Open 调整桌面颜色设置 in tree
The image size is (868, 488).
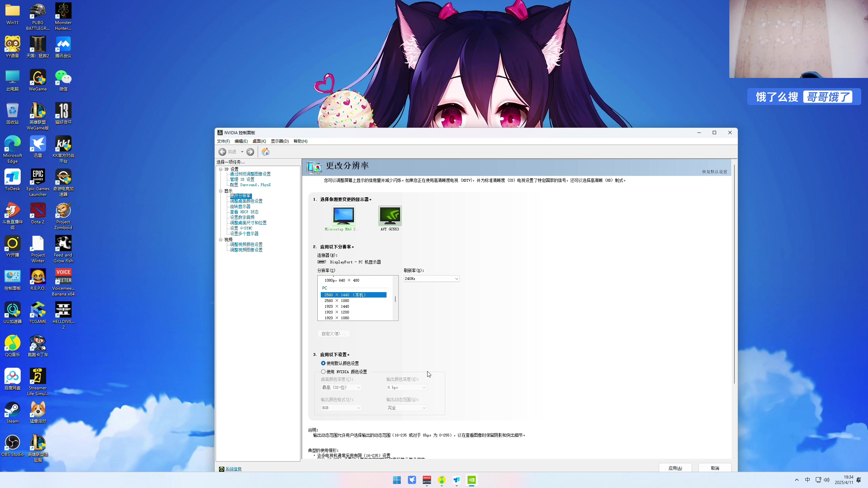pos(246,201)
